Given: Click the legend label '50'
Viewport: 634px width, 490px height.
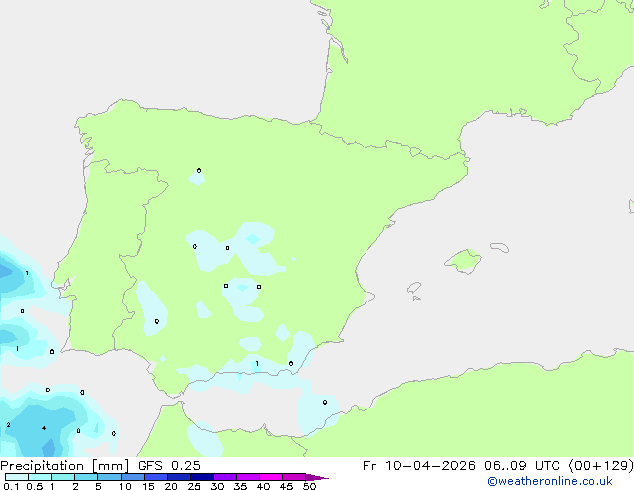Looking at the screenshot, I should click(309, 486).
